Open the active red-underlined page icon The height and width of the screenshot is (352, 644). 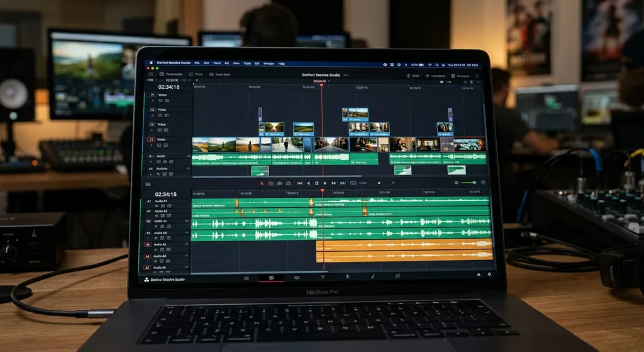[x=272, y=278]
